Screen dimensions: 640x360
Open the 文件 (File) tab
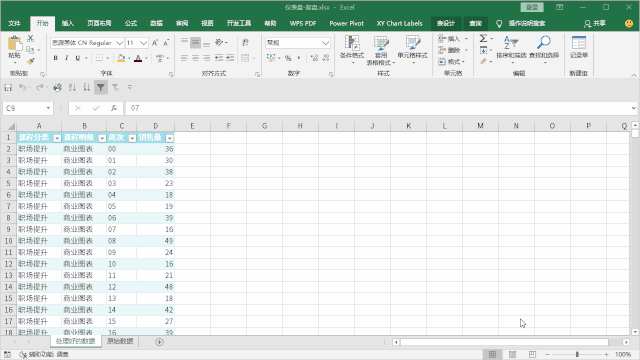click(14, 23)
